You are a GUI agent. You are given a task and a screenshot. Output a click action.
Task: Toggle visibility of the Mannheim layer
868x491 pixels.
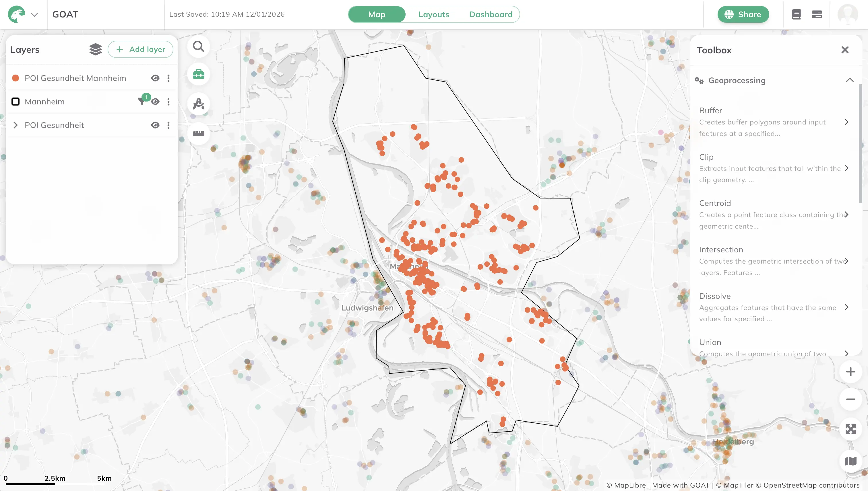155,102
